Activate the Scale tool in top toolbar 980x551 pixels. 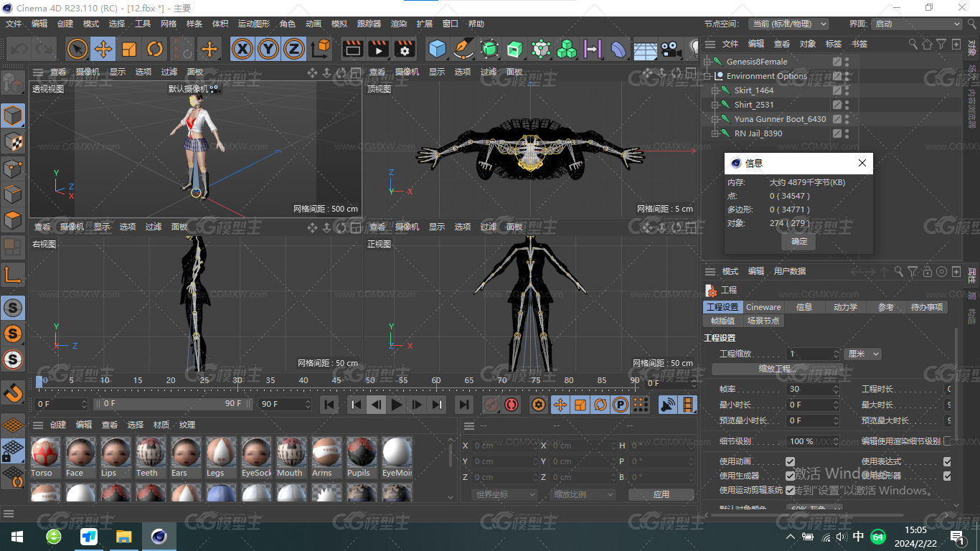coord(129,49)
